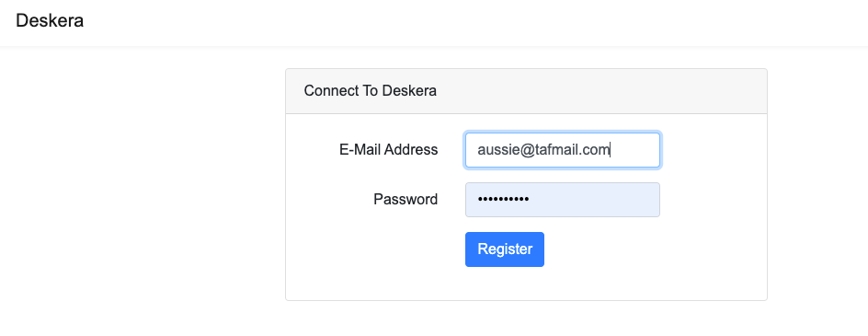
Task: Select the "Connect To Deskera" card header
Action: click(526, 91)
